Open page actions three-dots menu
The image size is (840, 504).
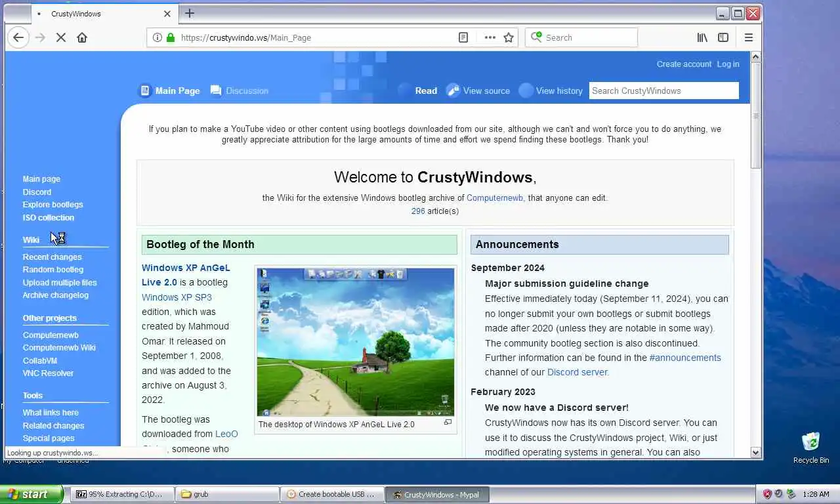click(490, 37)
